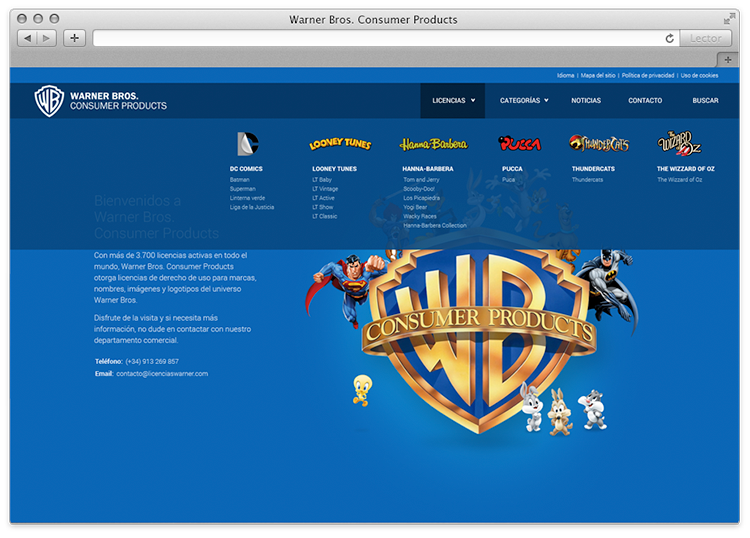Click the large WB Consumer Products shield
750x538 pixels.
point(478,340)
